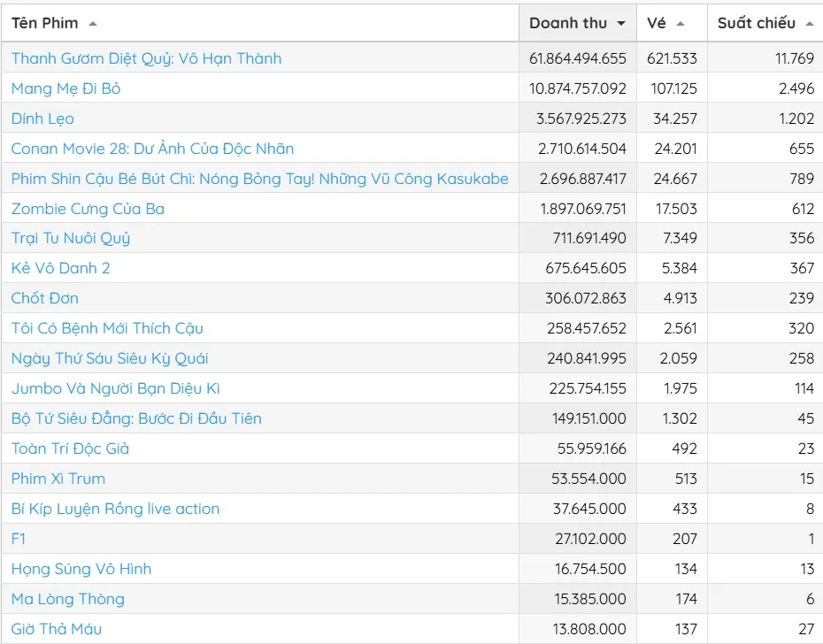Screen dimensions: 823x644
Task: Open Jumbo Và Người Bạn Diệu Kì
Action: pos(116,388)
